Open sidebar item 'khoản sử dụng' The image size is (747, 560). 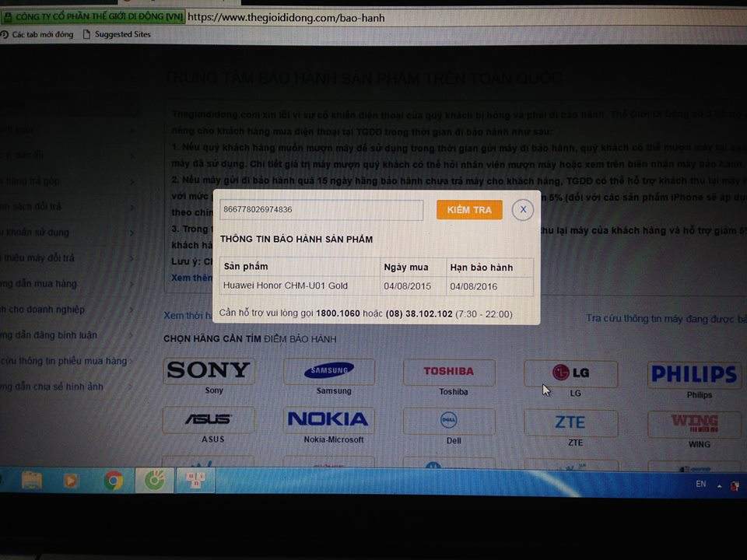[x=34, y=233]
